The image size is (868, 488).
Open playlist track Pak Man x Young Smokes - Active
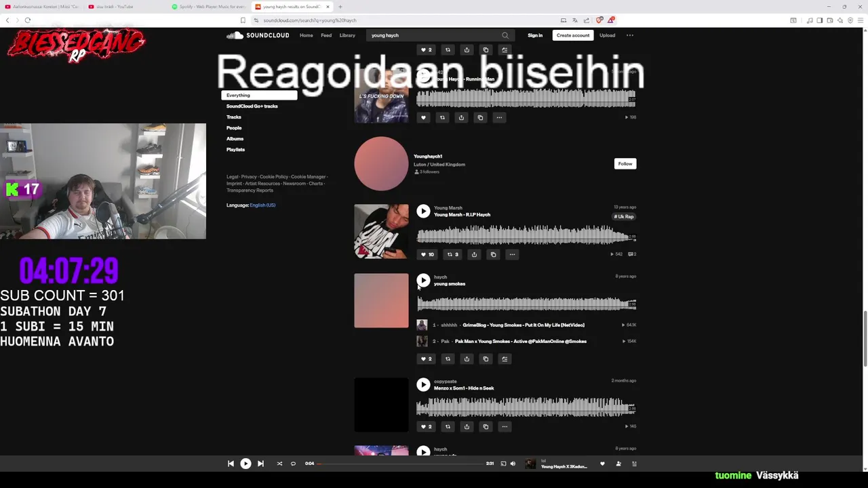(x=520, y=342)
